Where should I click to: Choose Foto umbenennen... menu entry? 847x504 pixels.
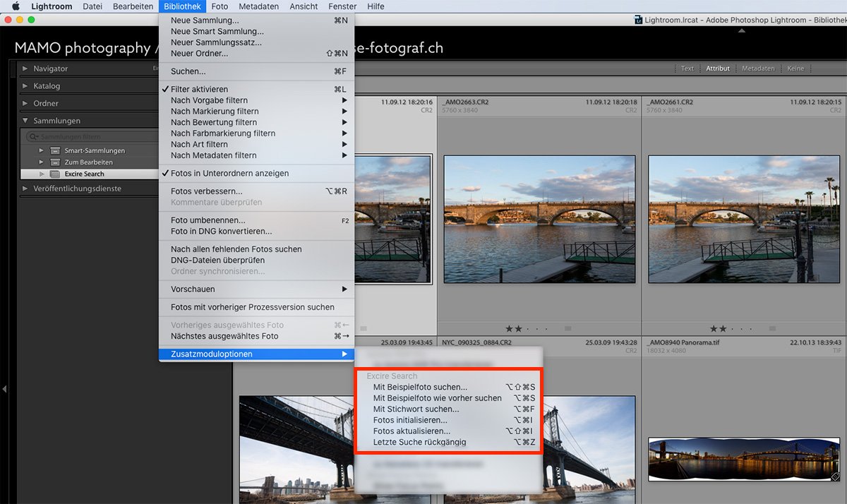coord(257,220)
